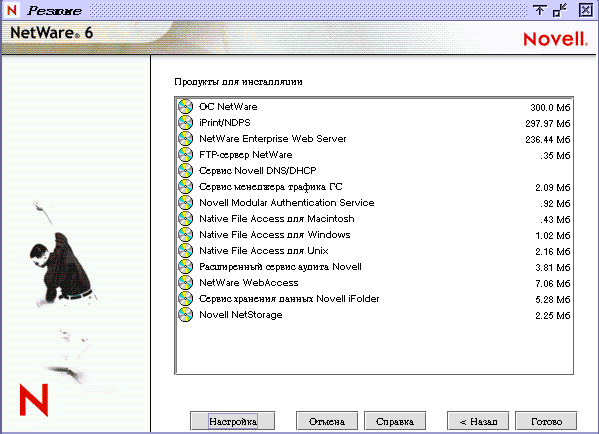Click the Отмена cancel button
This screenshot has height=434, width=599.
click(327, 421)
